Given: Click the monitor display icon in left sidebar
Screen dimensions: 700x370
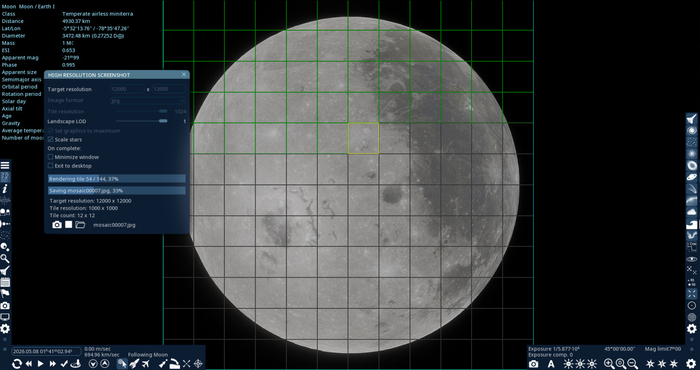Looking at the screenshot, I should pos(5,317).
